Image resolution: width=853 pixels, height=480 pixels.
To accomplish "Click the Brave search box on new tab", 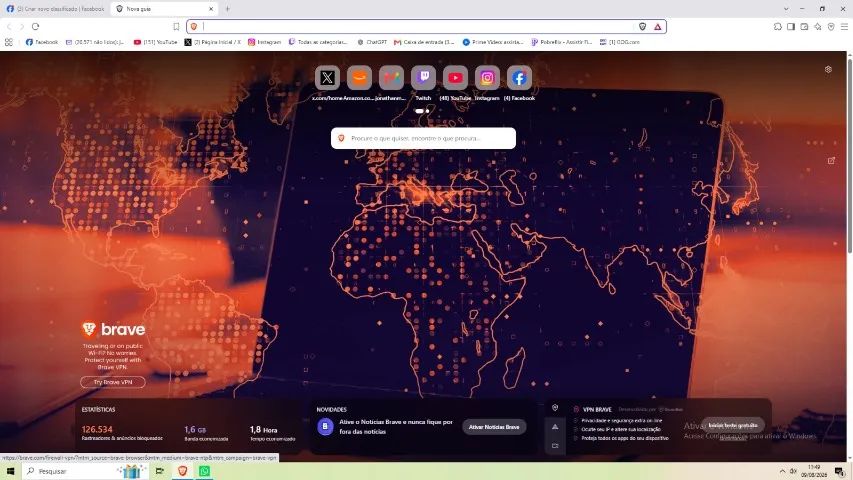I will coord(423,138).
